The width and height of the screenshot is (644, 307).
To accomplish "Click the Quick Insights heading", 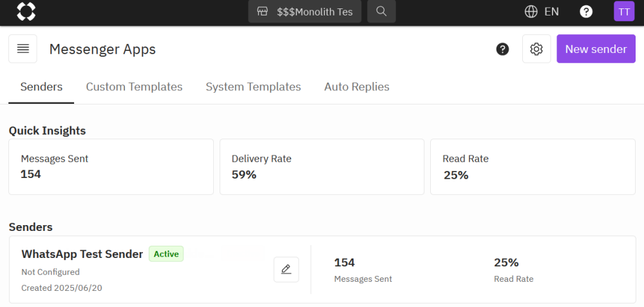I will click(x=47, y=131).
